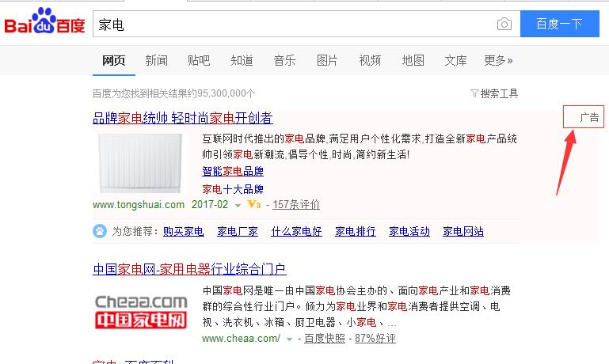
Task: Click the Cheaa.com 中国家电网 logo thumbnail
Action: (141, 312)
